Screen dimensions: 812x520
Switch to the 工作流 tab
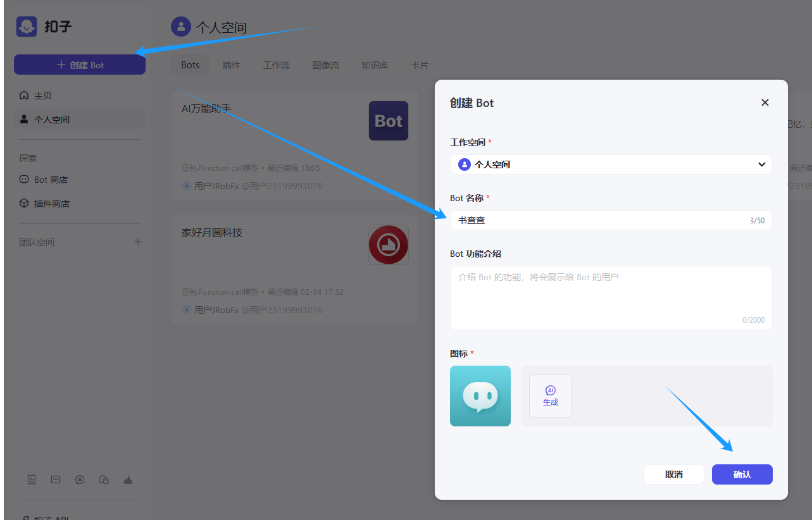click(276, 65)
